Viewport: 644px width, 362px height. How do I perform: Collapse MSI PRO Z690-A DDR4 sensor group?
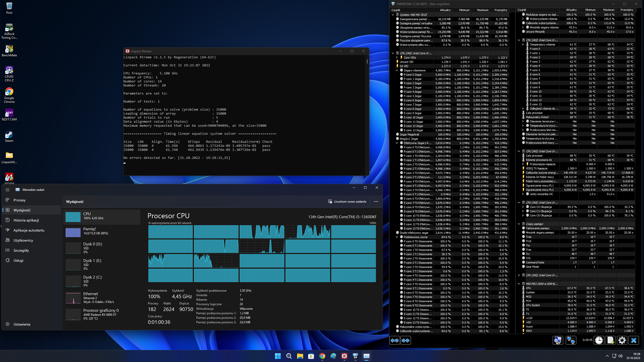tap(519, 284)
